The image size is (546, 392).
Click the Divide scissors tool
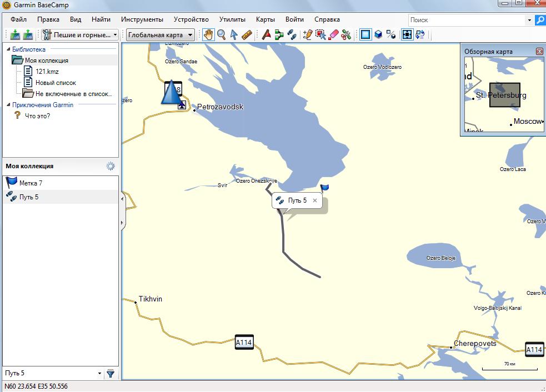(346, 35)
